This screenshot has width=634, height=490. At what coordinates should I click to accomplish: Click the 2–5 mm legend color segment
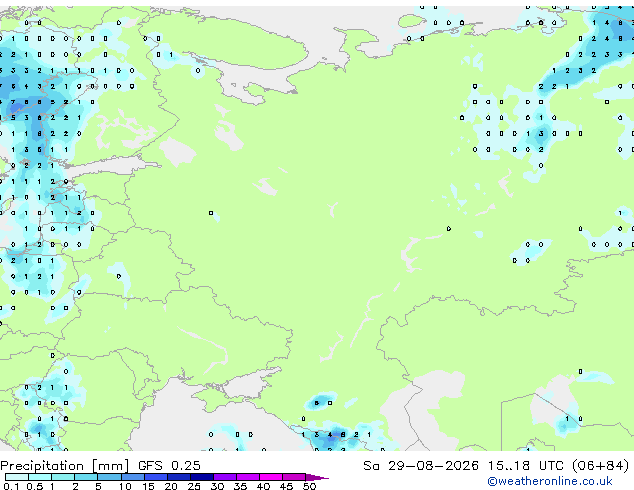[x=86, y=477]
